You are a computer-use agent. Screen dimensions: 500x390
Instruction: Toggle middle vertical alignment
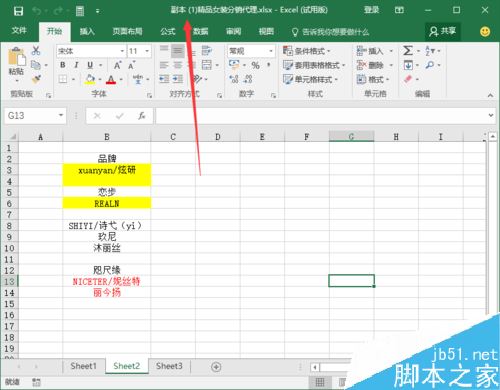(x=178, y=51)
